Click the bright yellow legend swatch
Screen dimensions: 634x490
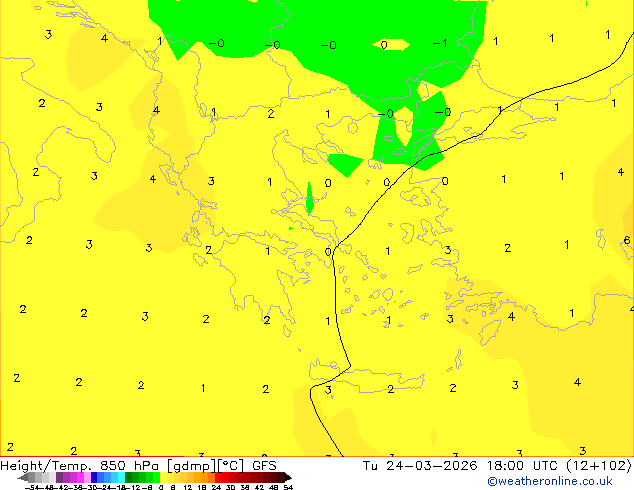(163, 477)
